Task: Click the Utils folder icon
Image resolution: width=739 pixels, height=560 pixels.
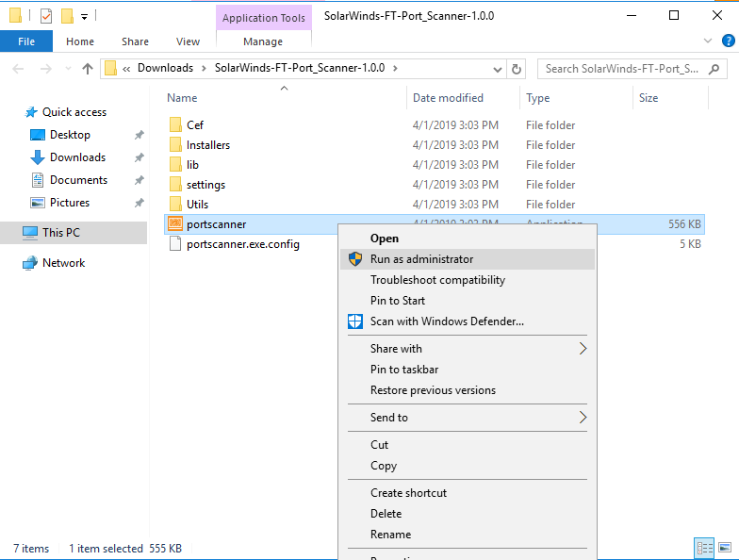Action: click(175, 204)
